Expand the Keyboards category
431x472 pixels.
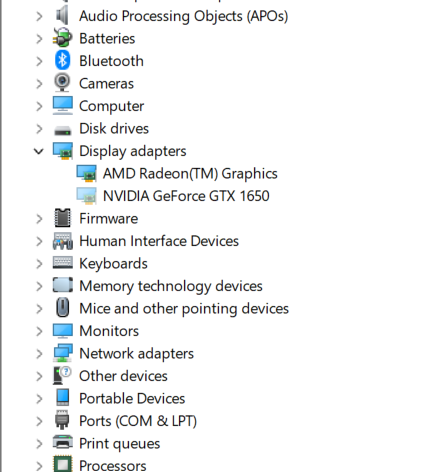39,264
